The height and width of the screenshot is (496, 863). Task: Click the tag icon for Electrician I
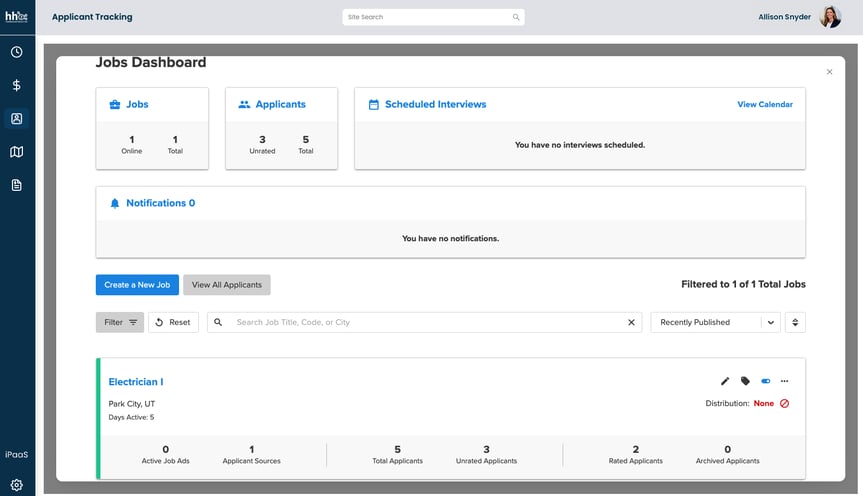(x=745, y=381)
